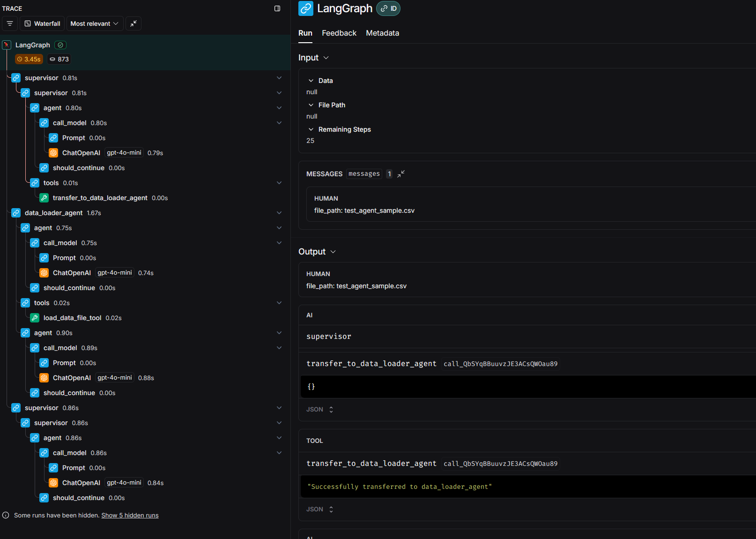Click the 873 tokens badge

[59, 59]
